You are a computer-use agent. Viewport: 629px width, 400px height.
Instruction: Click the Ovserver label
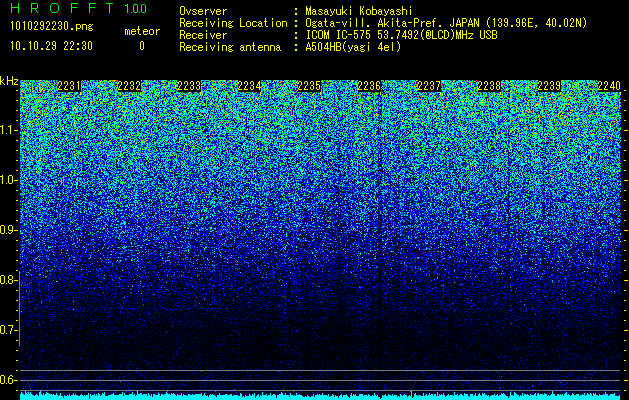point(203,11)
